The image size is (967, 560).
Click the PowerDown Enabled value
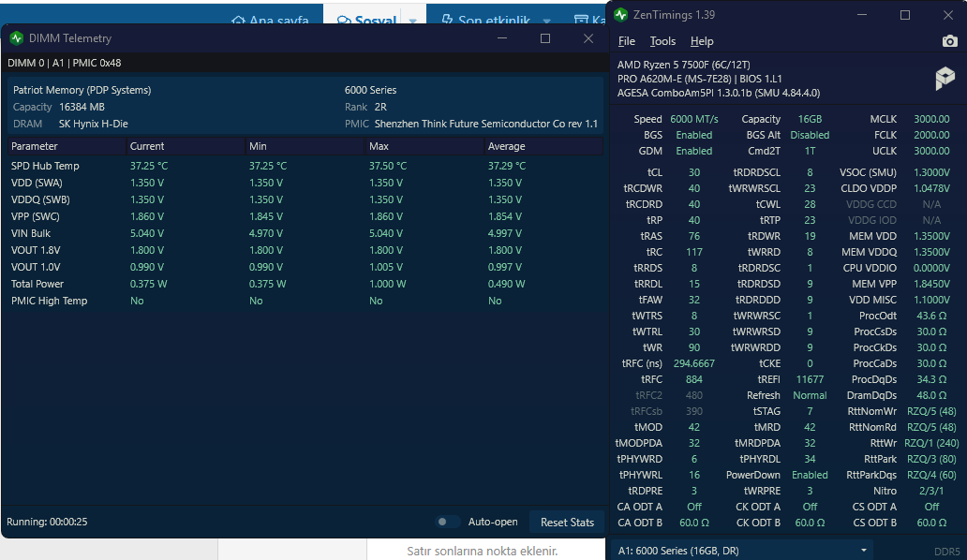810,475
